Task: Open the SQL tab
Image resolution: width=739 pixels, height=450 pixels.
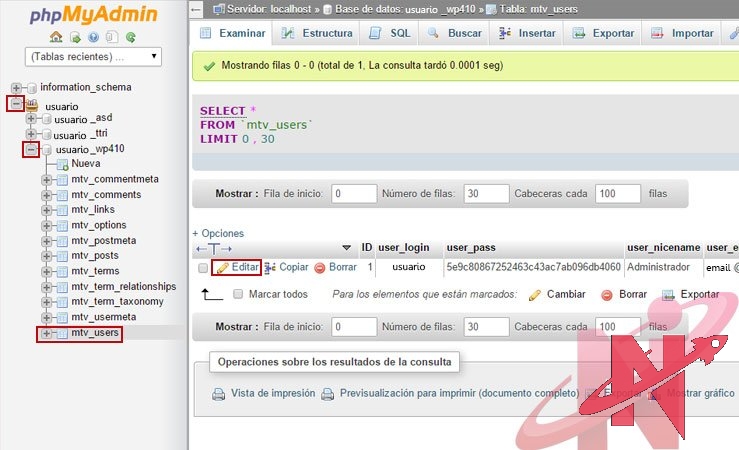Action: (x=390, y=33)
